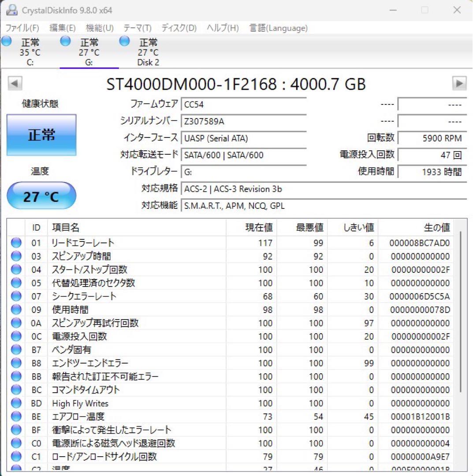Click the power-on count field 47 回
Image resolution: width=473 pixels, height=476 pixels.
pyautogui.click(x=432, y=155)
